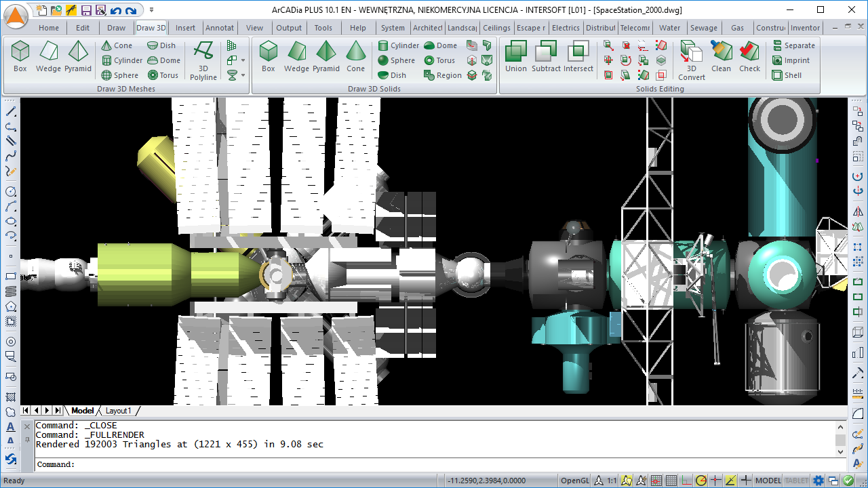Select the mesh Wedge tool
This screenshot has width=868, height=488.
(48, 56)
